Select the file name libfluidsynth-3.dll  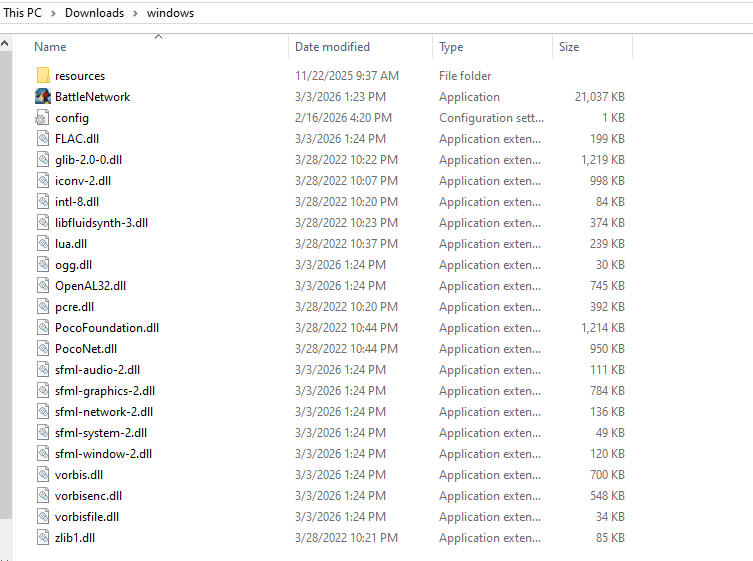[x=101, y=223]
